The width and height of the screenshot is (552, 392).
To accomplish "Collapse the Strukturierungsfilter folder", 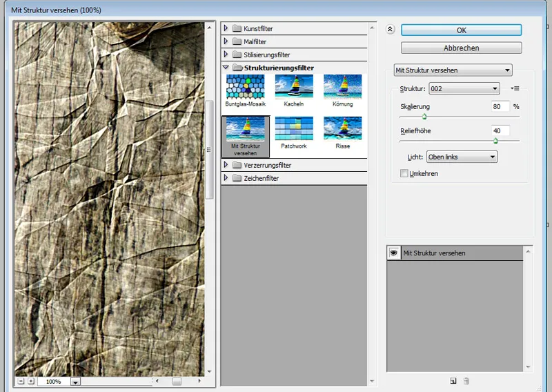I will pyautogui.click(x=226, y=67).
